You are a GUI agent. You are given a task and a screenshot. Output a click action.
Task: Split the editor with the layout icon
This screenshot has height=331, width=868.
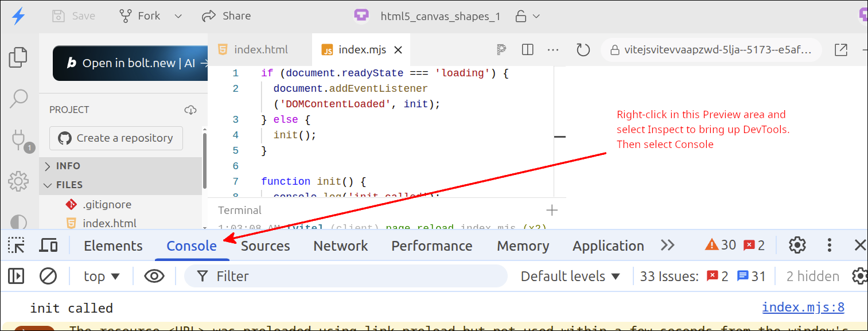(x=528, y=50)
